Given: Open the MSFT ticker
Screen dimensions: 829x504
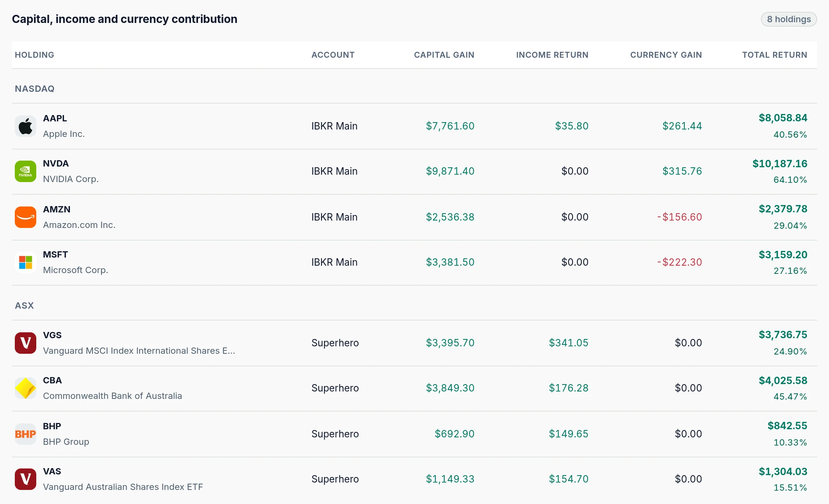Looking at the screenshot, I should tap(56, 255).
